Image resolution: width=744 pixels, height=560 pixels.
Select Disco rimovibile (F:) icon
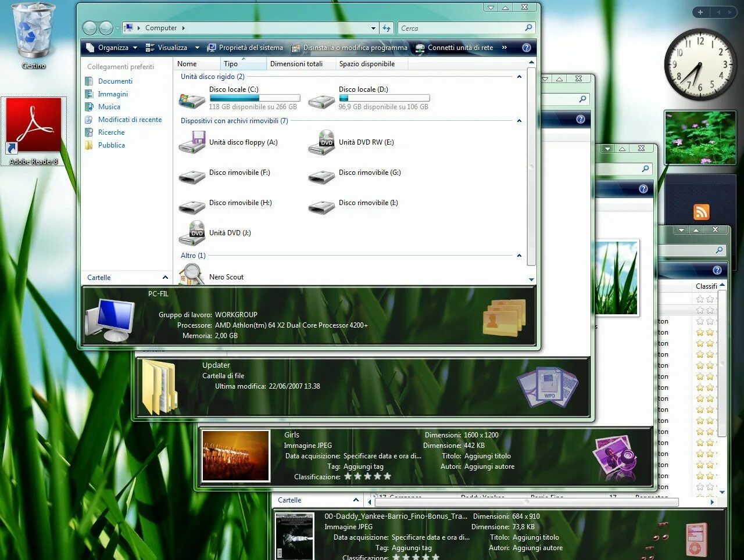click(192, 177)
